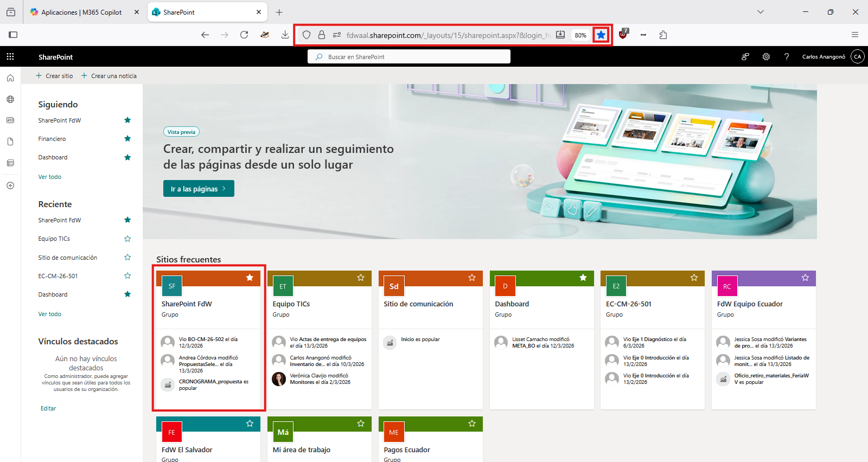Toggle follow star on FdW Equipo Ecuador card

(805, 278)
